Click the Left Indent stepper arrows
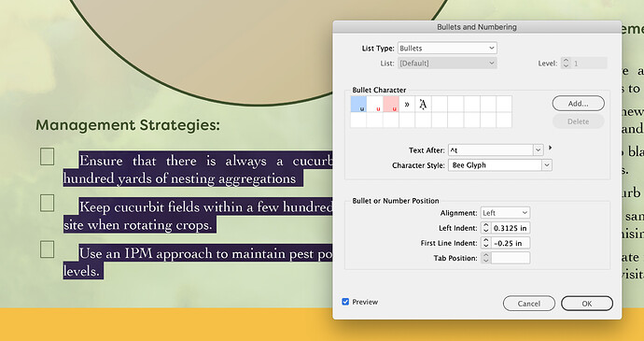 486,228
